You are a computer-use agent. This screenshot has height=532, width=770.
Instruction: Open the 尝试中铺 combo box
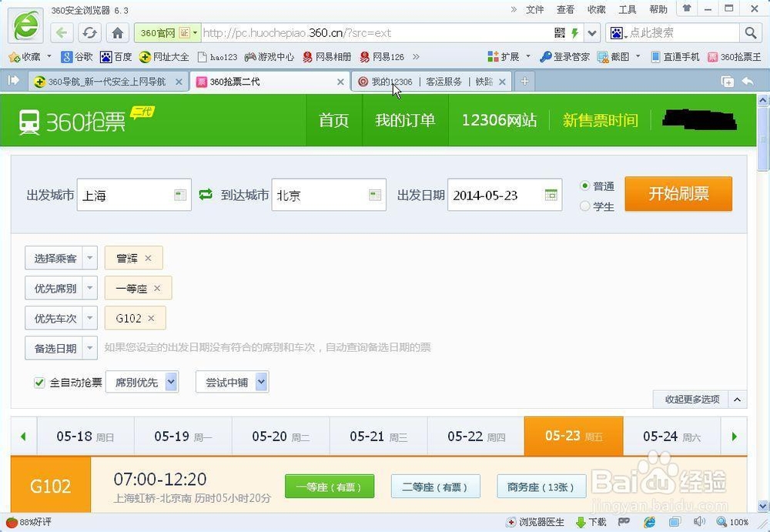click(x=233, y=382)
